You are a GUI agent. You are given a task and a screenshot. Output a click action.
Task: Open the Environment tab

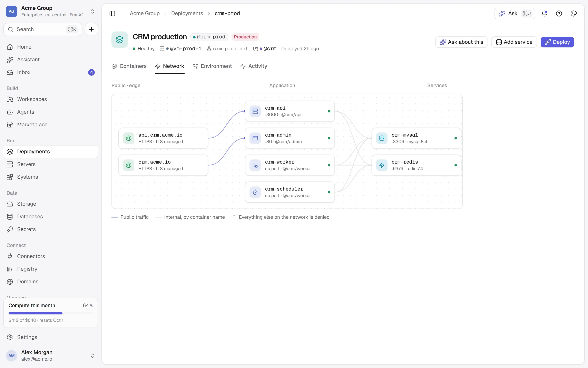point(212,66)
